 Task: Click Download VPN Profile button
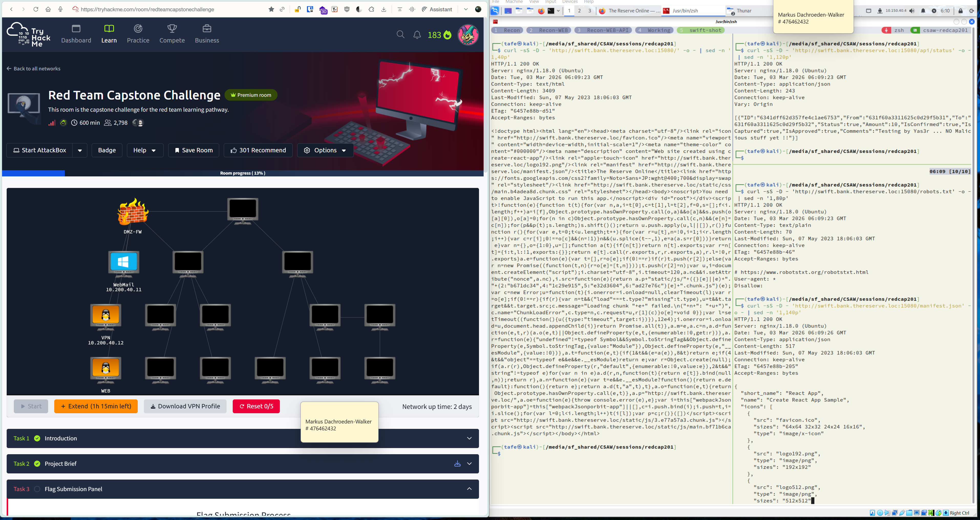click(x=185, y=406)
